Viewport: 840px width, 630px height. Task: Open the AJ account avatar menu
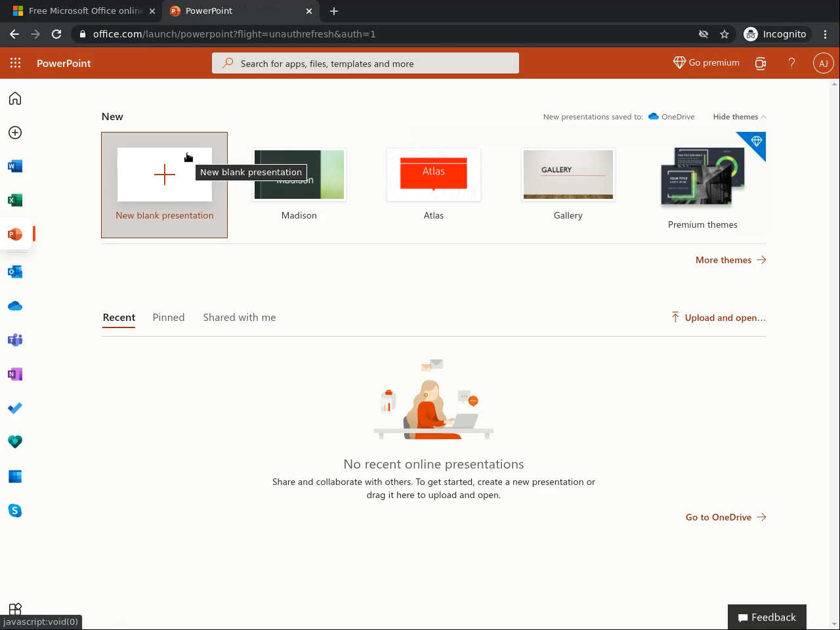click(x=823, y=63)
